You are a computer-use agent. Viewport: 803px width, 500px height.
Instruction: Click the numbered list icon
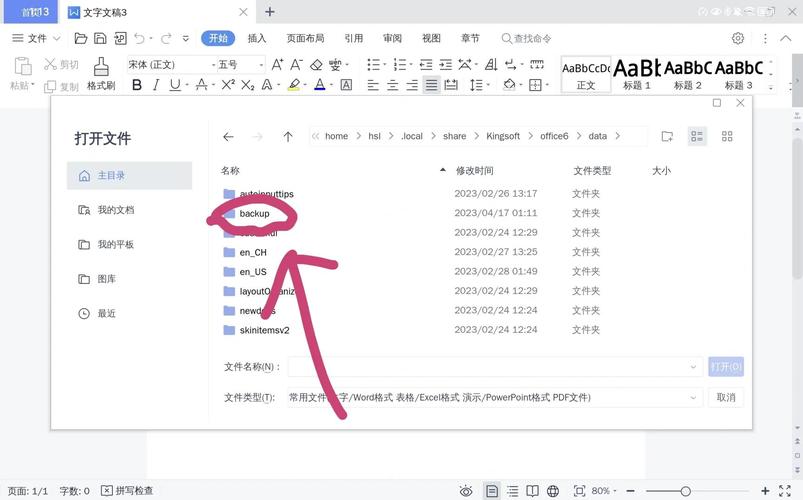(399, 65)
